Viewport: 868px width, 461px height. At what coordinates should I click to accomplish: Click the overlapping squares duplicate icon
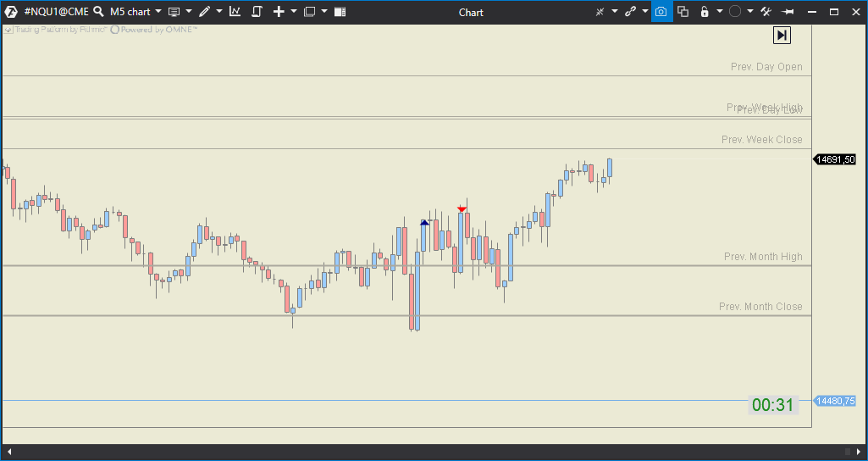(x=683, y=12)
